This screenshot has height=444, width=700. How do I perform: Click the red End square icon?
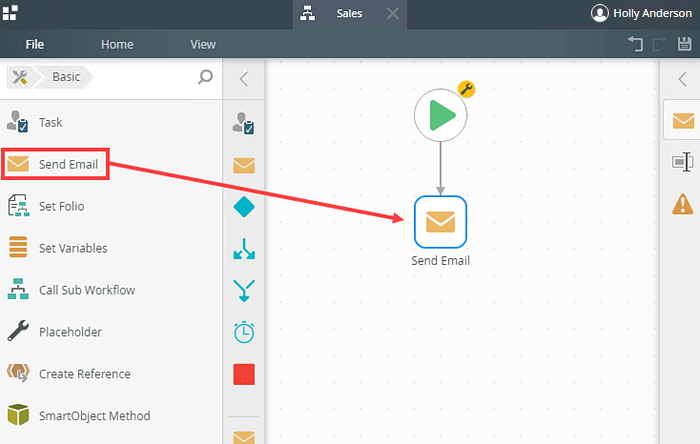click(244, 374)
